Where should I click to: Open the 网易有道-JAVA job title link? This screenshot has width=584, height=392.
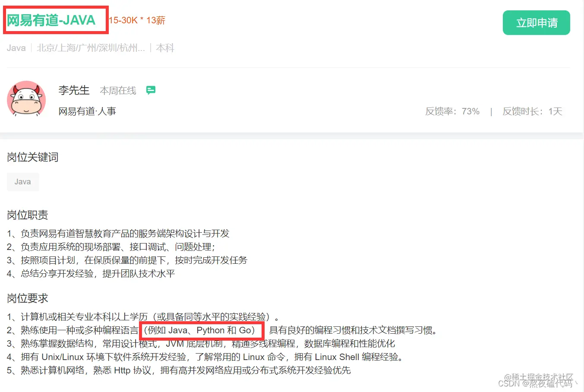pyautogui.click(x=51, y=20)
